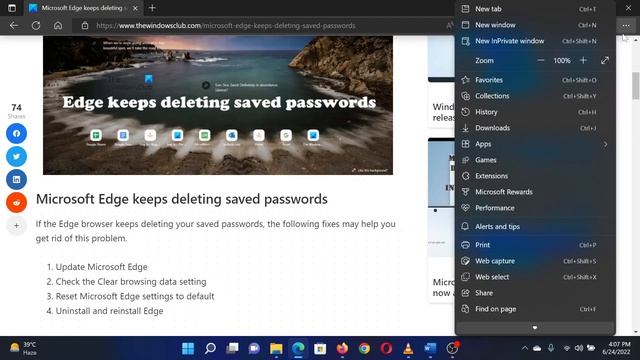Open Chat app on the taskbar
This screenshot has height=360, width=640.
[254, 348]
